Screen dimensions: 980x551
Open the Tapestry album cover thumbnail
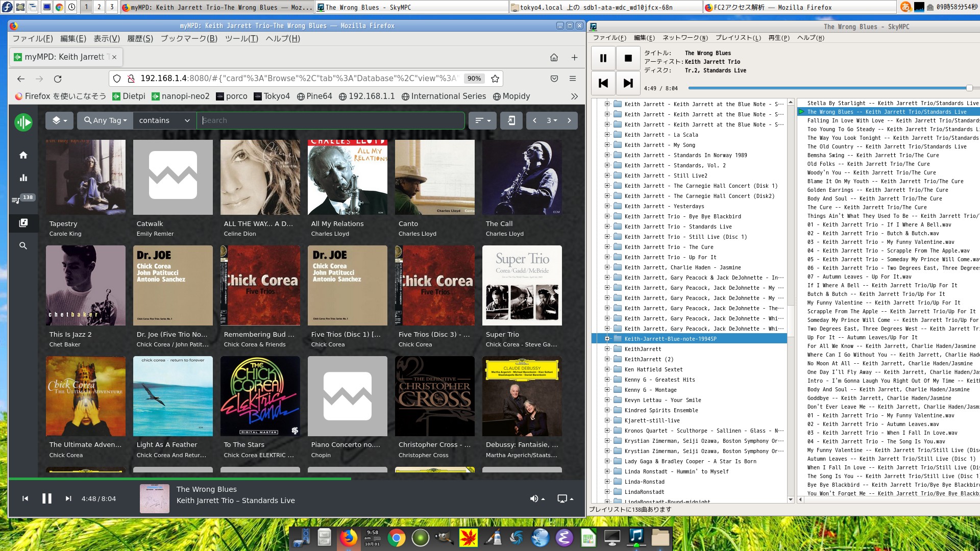click(86, 177)
